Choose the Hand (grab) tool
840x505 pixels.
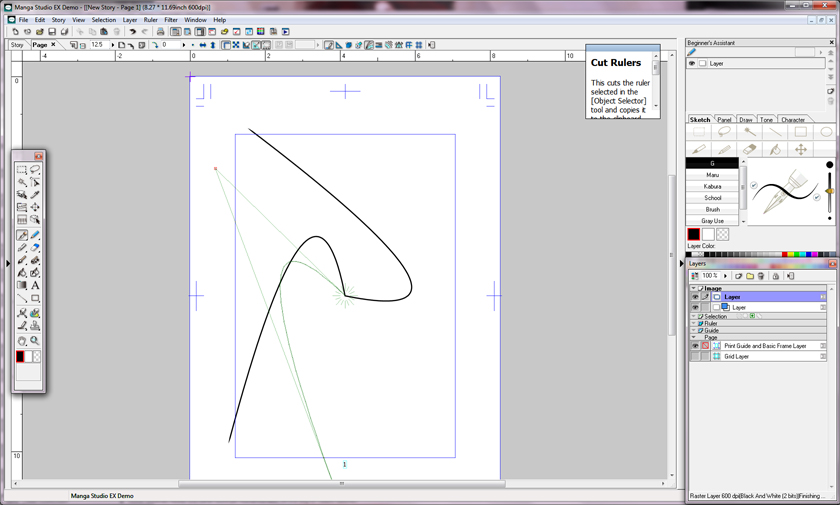(22, 341)
